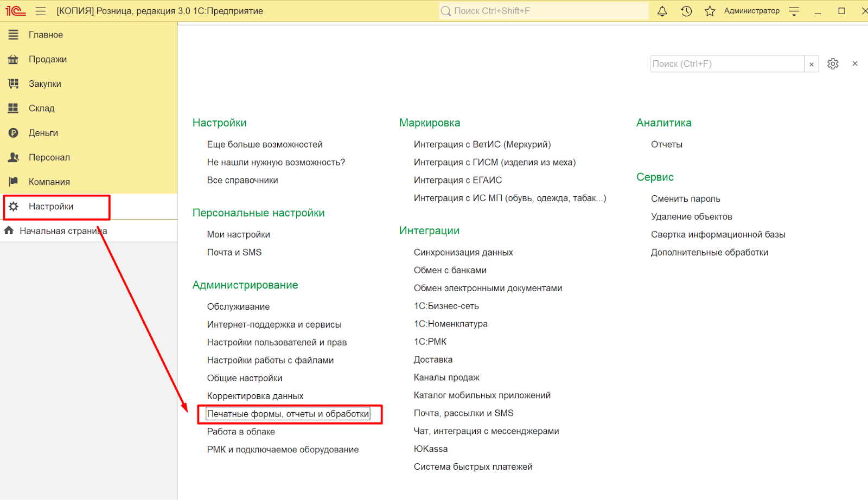
Task: Click the Главное section icon
Action: click(14, 35)
